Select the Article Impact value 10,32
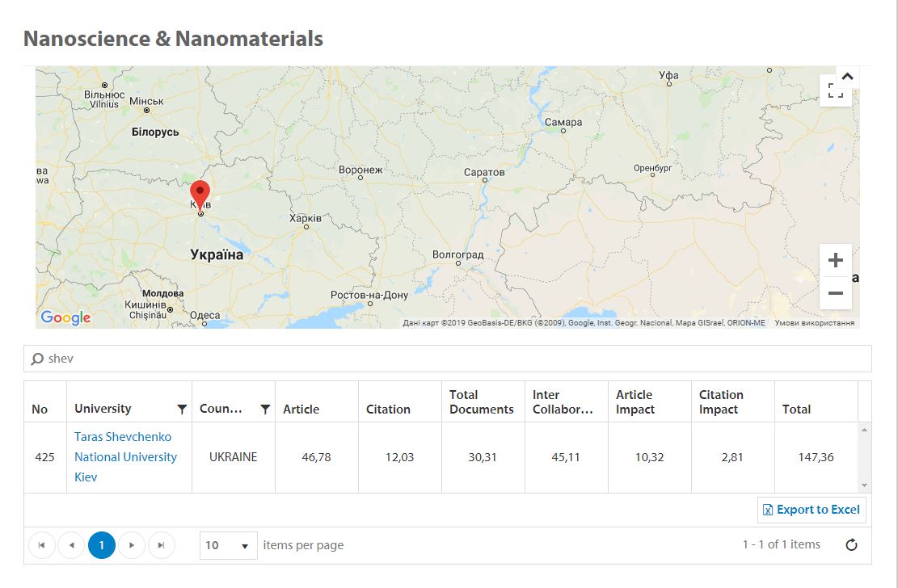The width and height of the screenshot is (898, 588). click(x=649, y=457)
